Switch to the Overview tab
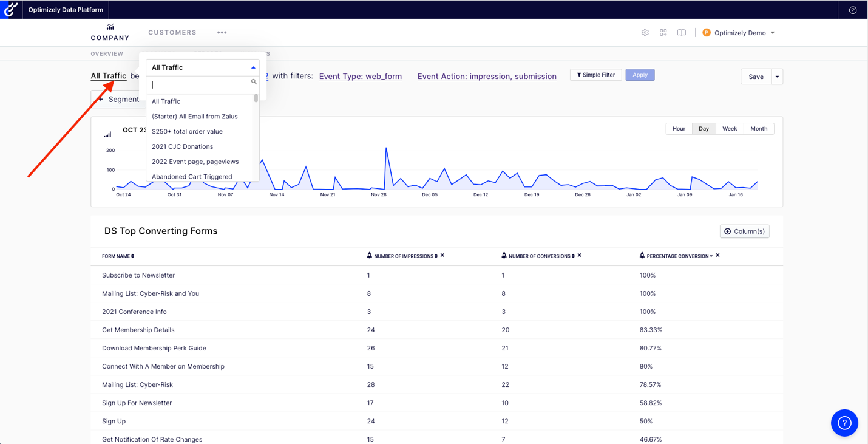Screen dimensions: 868x444 tap(107, 53)
